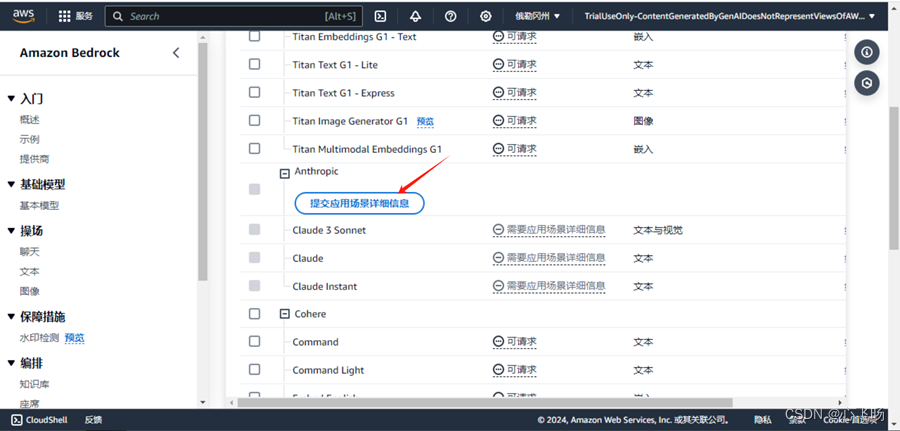Collapse the 操场 sidebar section
Screen dimensions: 900x431
click(11, 231)
